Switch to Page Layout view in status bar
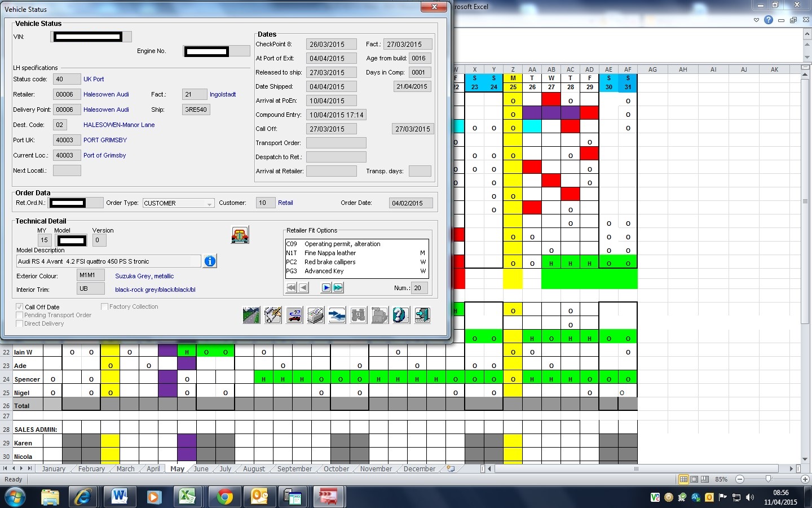812x508 pixels. coord(694,479)
